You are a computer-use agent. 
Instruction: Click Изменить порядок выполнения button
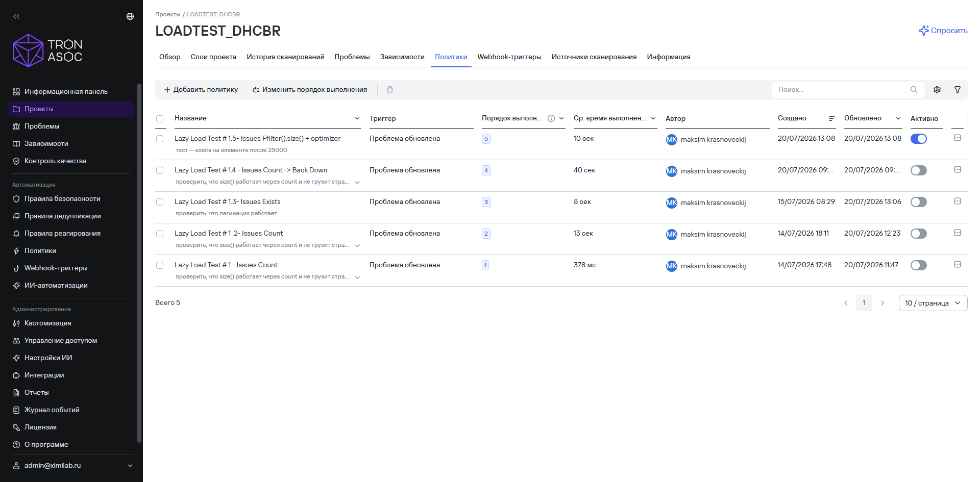point(310,90)
